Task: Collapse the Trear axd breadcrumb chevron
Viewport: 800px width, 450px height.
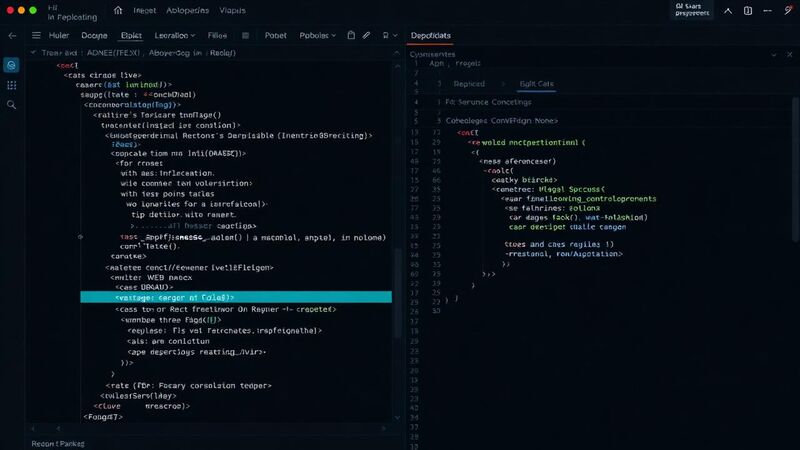Action: 33,53
